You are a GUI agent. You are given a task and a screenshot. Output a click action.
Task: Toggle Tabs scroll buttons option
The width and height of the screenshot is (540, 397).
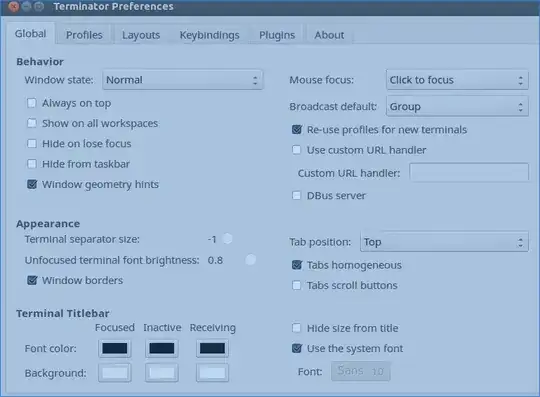tap(297, 285)
